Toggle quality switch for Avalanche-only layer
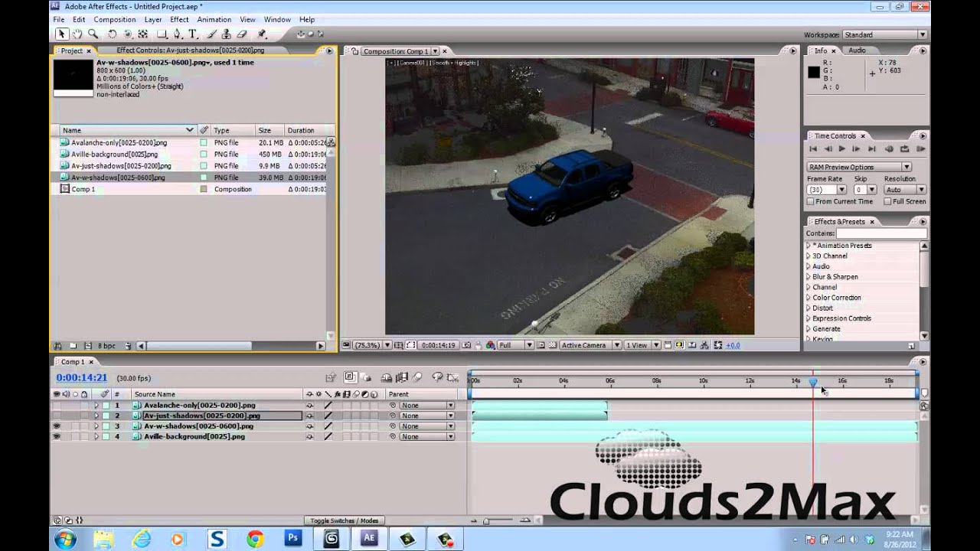The height and width of the screenshot is (551, 980). 328,405
